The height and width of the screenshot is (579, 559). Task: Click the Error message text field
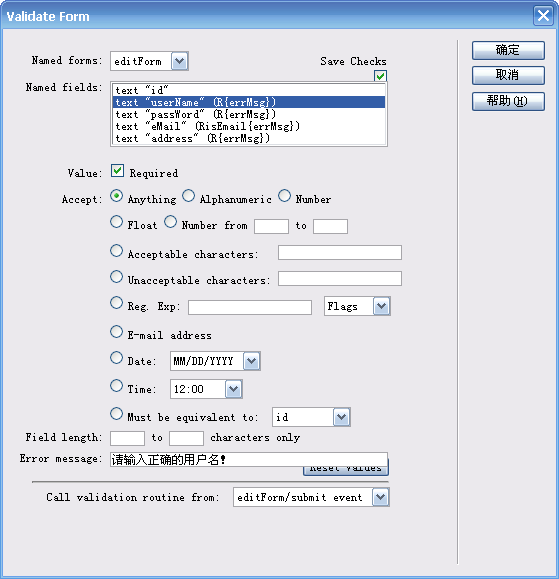[x=249, y=459]
